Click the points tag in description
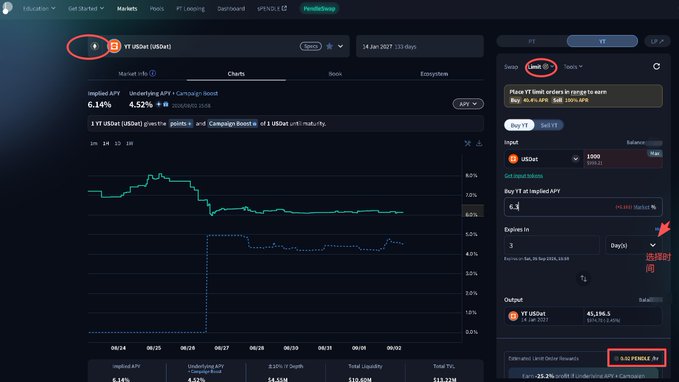Viewport: 679px width, 382px height. [x=181, y=123]
